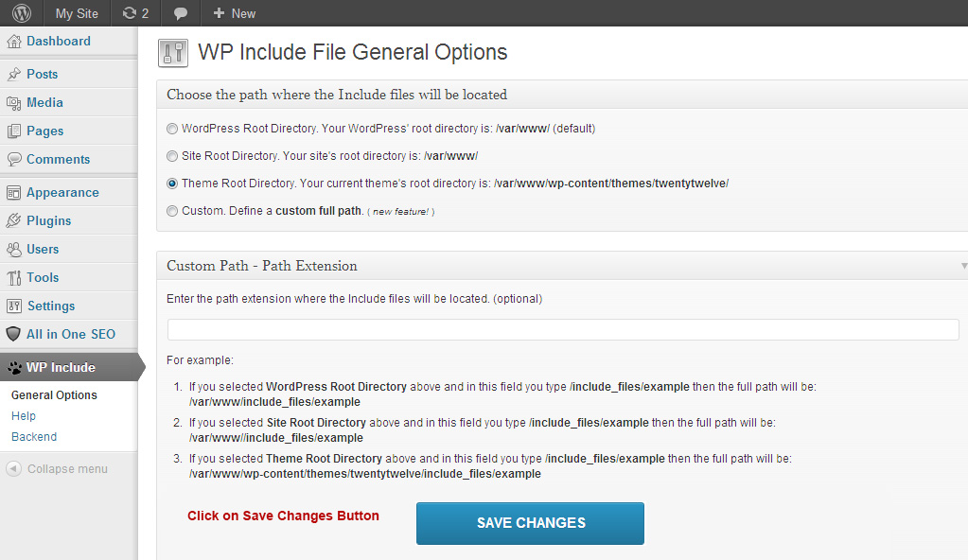Screen dimensions: 968x560
Task: Open the New content dropdown
Action: 234,13
